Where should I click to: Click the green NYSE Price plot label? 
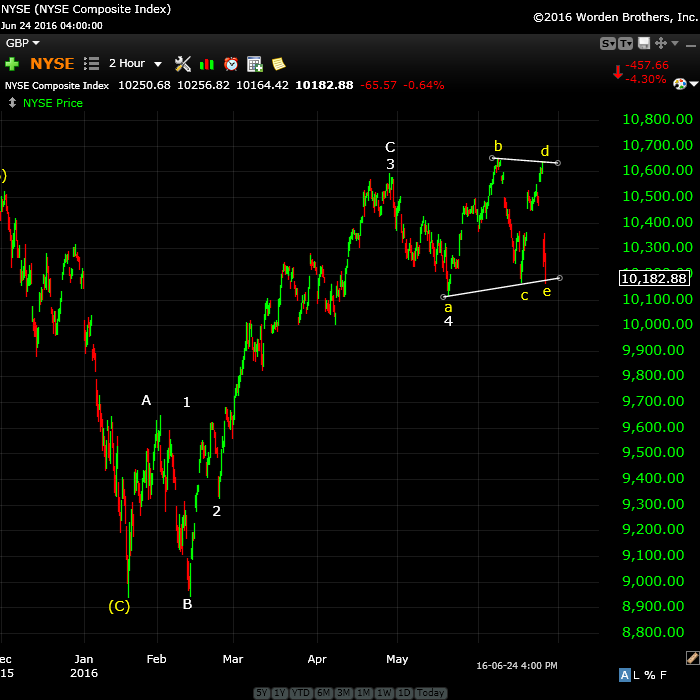[x=53, y=103]
